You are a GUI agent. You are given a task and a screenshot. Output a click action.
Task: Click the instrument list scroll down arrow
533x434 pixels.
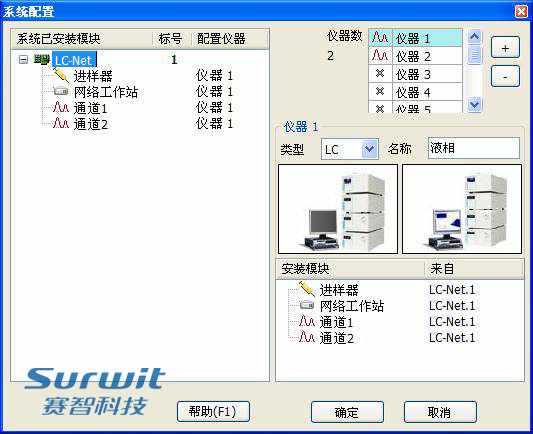click(x=474, y=104)
